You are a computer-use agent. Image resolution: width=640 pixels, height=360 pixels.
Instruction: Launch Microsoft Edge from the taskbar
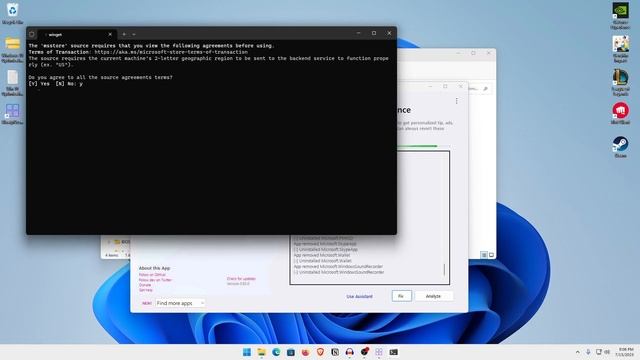pyautogui.click(x=276, y=352)
